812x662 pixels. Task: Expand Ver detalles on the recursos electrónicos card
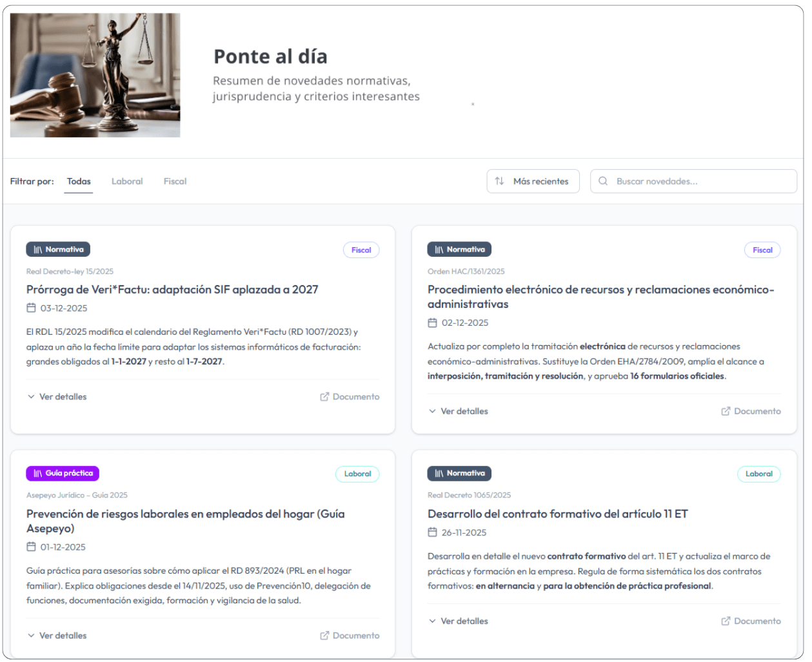(x=458, y=411)
